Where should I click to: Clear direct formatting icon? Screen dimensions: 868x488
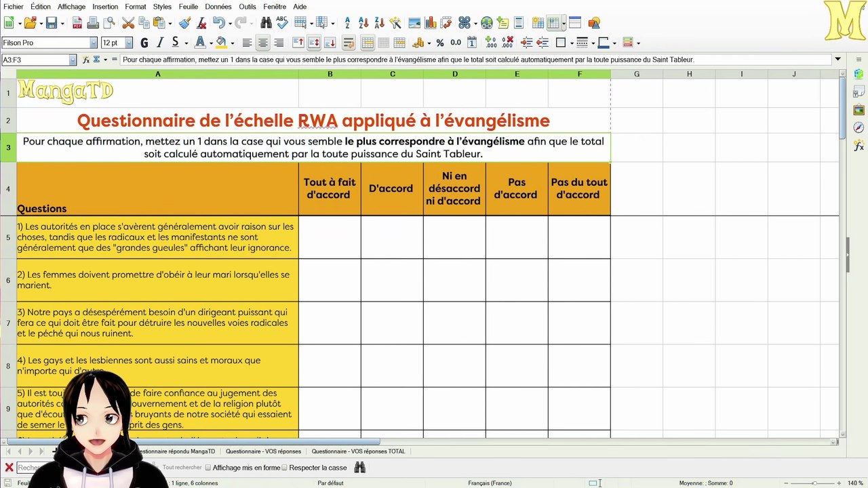click(201, 23)
